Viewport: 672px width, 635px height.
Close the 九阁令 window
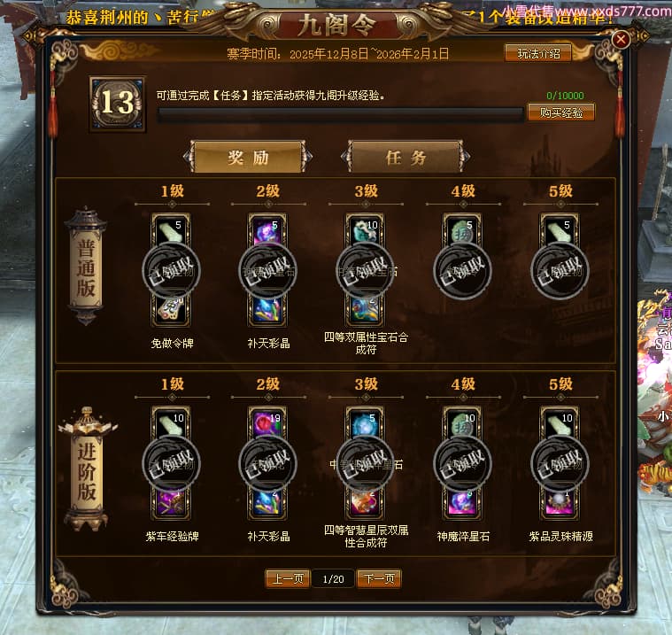(621, 40)
